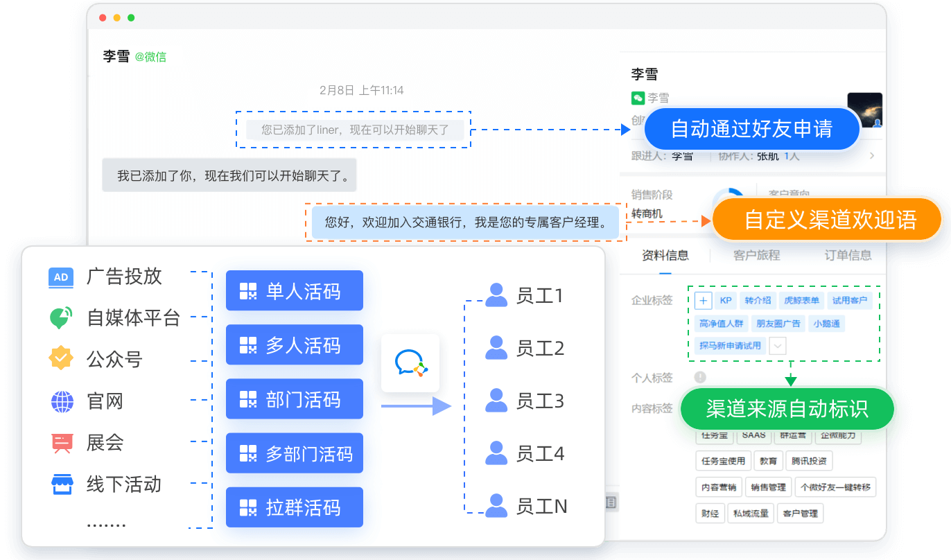Click the 自媒体平台 channel label

(x=133, y=318)
